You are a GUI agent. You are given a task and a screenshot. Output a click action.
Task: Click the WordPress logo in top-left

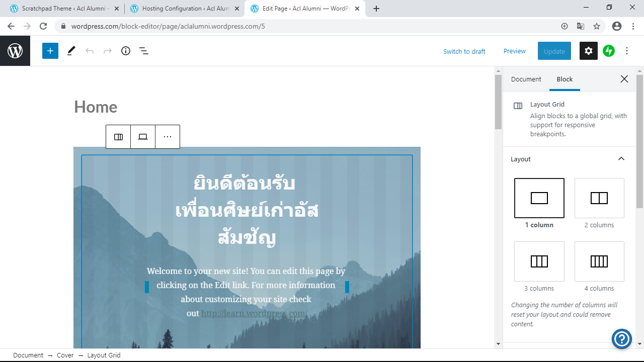(x=15, y=51)
